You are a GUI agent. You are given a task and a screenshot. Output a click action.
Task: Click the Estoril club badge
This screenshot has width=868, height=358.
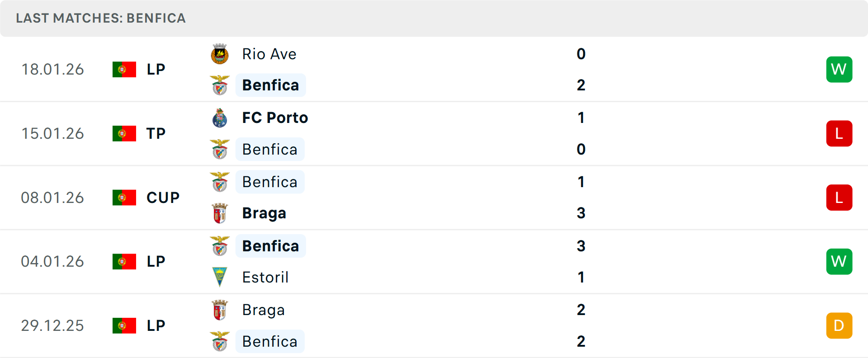click(220, 277)
